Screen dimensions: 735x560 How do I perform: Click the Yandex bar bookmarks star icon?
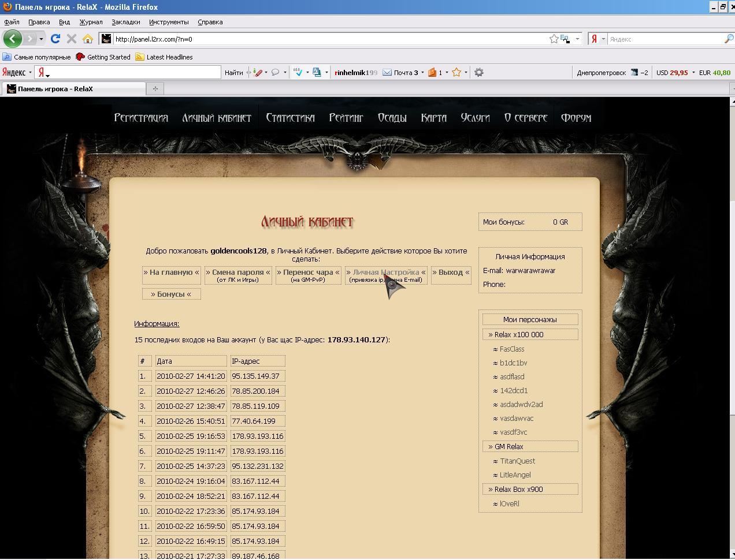click(456, 72)
